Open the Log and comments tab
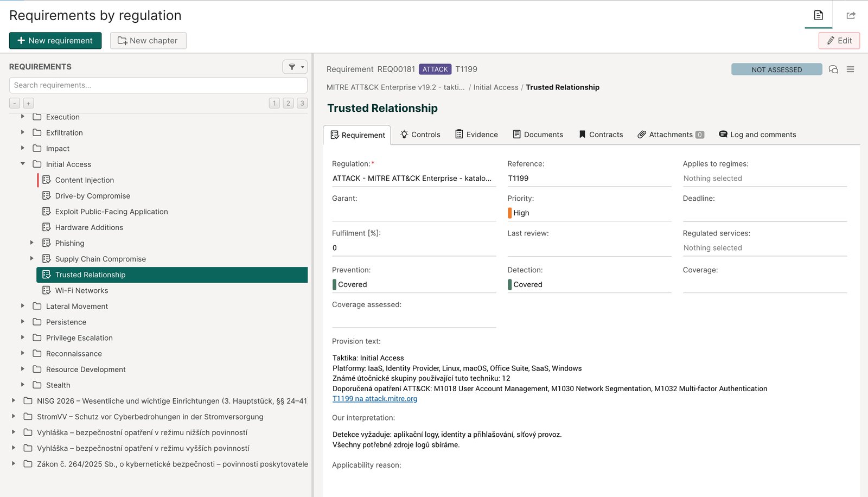The width and height of the screenshot is (868, 497). click(757, 135)
